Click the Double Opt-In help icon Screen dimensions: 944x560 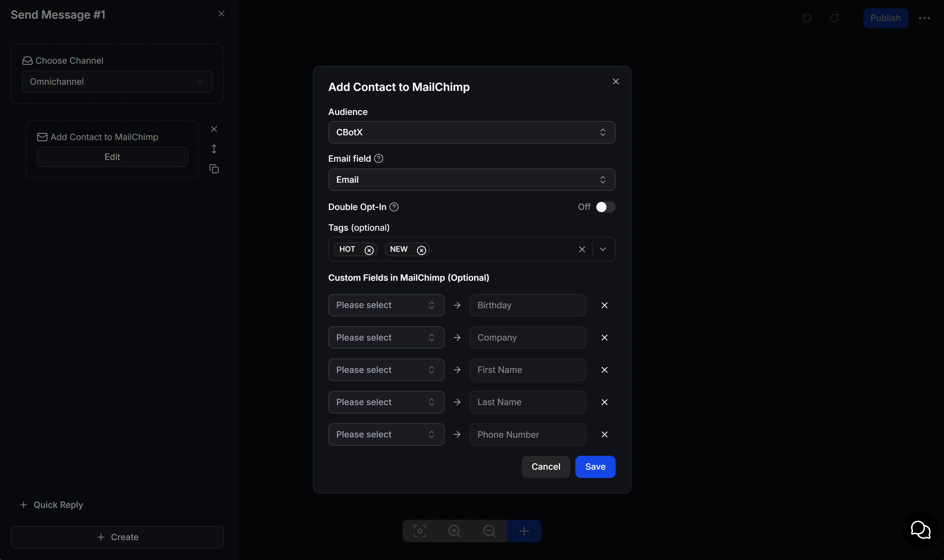[394, 207]
